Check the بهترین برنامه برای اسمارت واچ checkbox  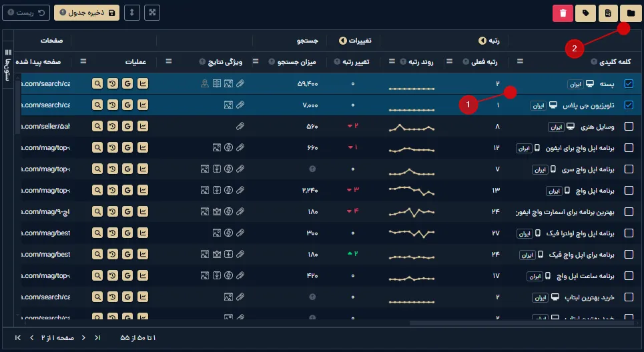tap(629, 212)
